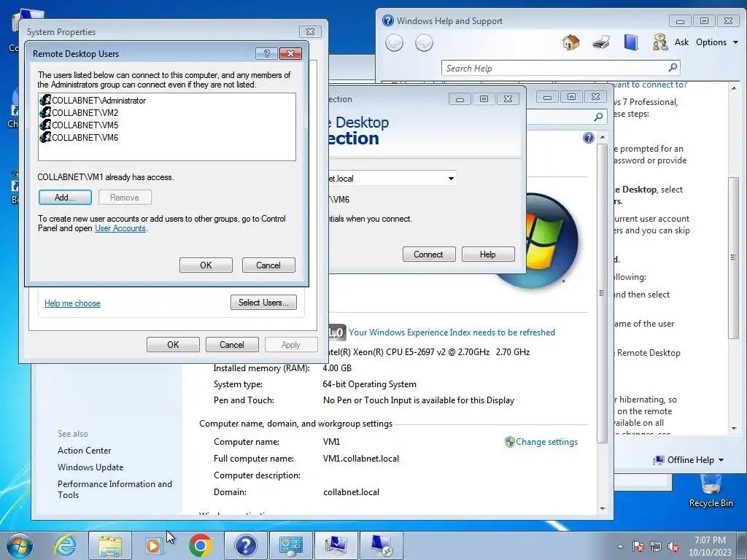747x560 pixels.
Task: Click OK in Remote Desktop Users dialog
Action: (x=206, y=265)
